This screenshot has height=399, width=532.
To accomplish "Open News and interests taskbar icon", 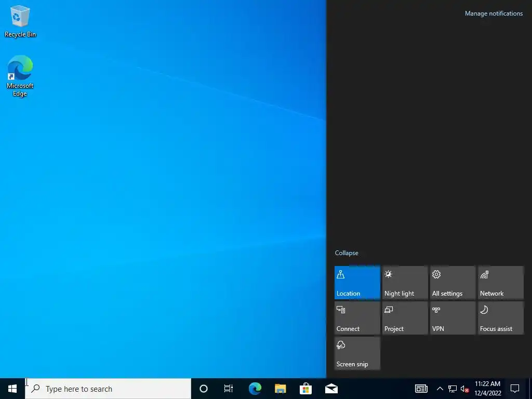I will (421, 389).
